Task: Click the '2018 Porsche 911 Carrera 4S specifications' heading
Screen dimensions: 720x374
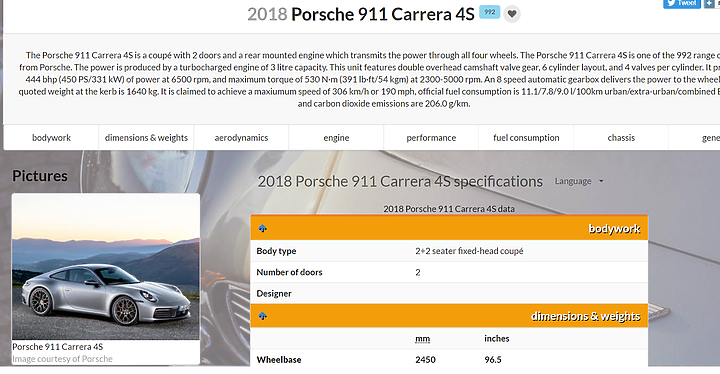Action: [x=400, y=181]
